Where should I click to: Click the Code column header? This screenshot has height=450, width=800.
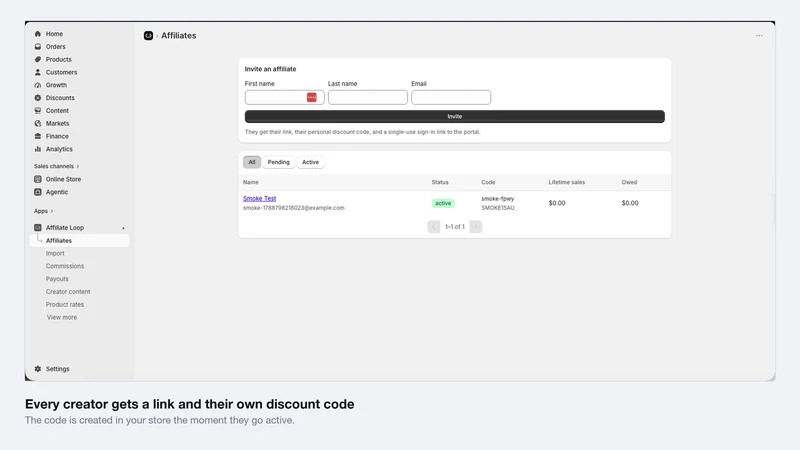tap(488, 182)
